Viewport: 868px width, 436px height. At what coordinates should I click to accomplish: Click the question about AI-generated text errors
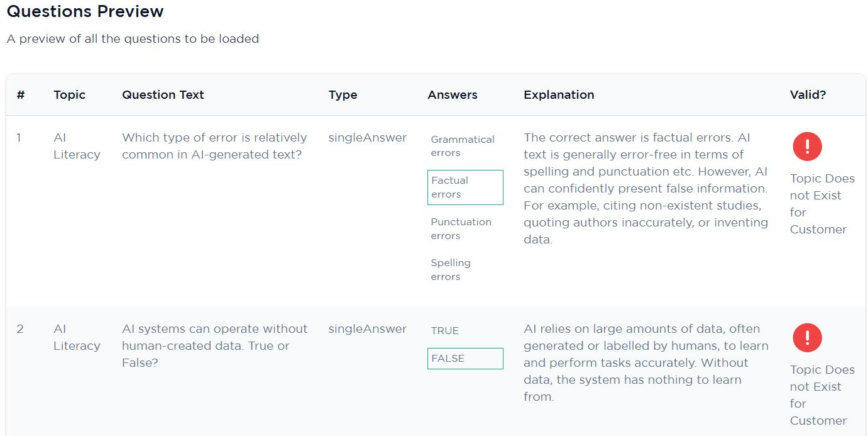tap(214, 146)
